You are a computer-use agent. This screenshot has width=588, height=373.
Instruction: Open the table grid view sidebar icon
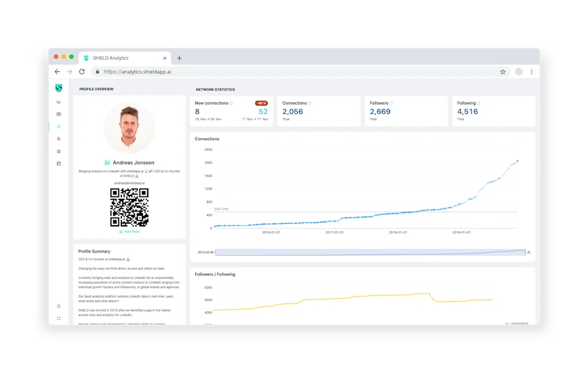point(59,114)
